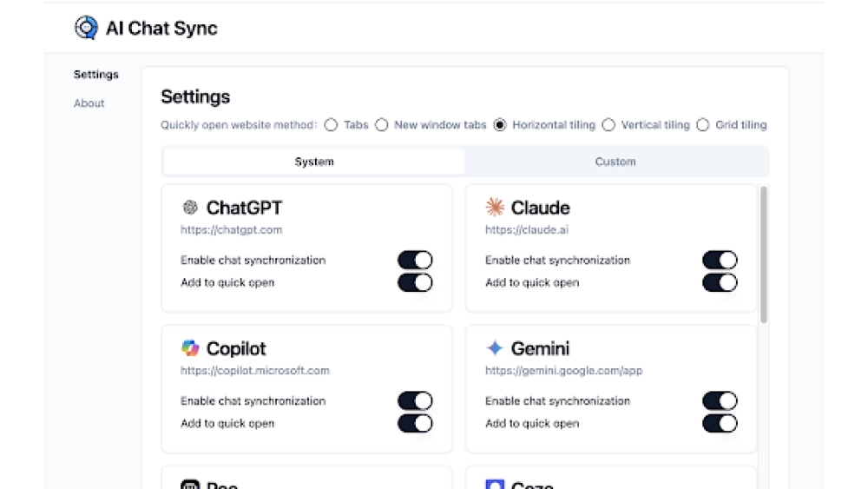The image size is (868, 489).
Task: Toggle Gemini chat synchronization switch
Action: [720, 401]
